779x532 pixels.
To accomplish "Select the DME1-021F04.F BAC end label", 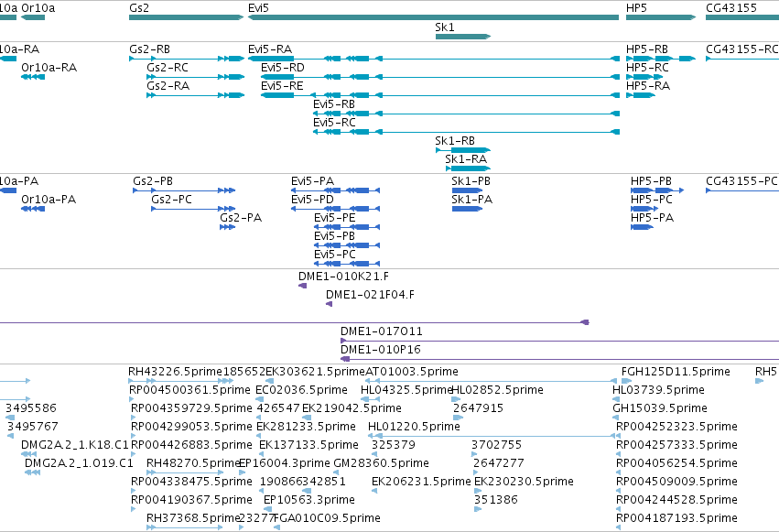I will 370,295.
